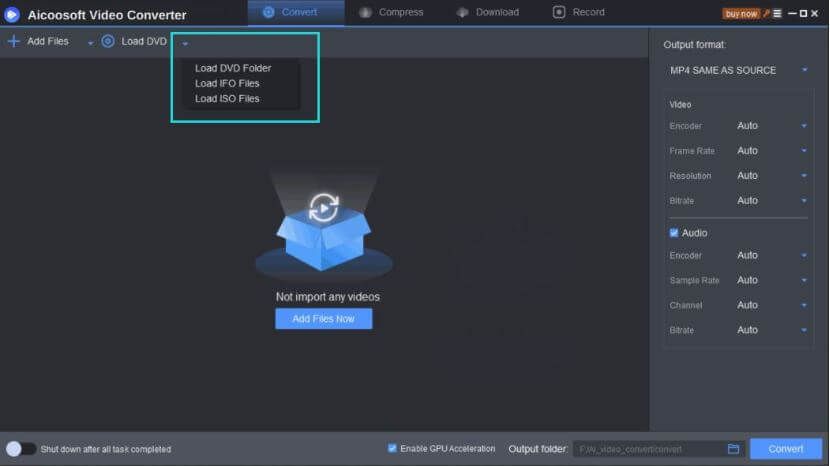
Task: Click the blue box import illustration
Action: tap(323, 235)
